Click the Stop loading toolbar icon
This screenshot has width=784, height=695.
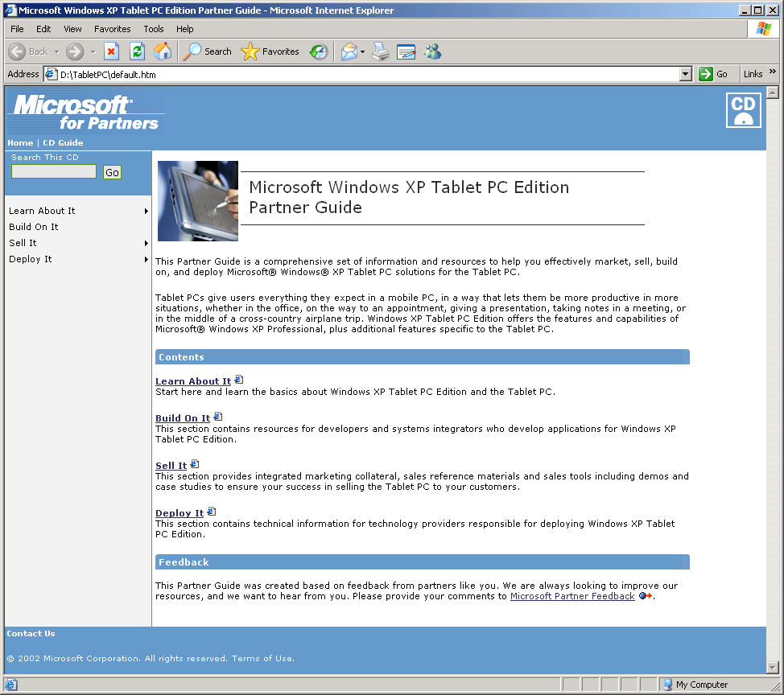(x=112, y=51)
